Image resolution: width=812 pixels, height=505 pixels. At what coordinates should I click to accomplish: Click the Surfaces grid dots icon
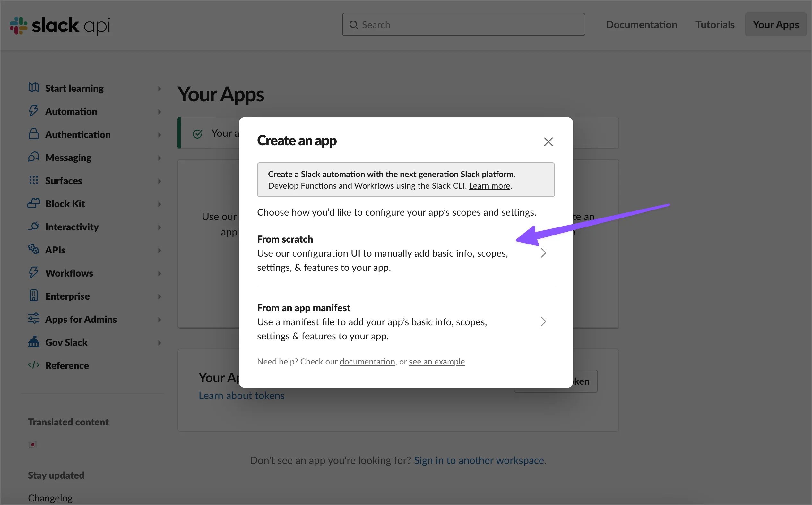(x=33, y=180)
